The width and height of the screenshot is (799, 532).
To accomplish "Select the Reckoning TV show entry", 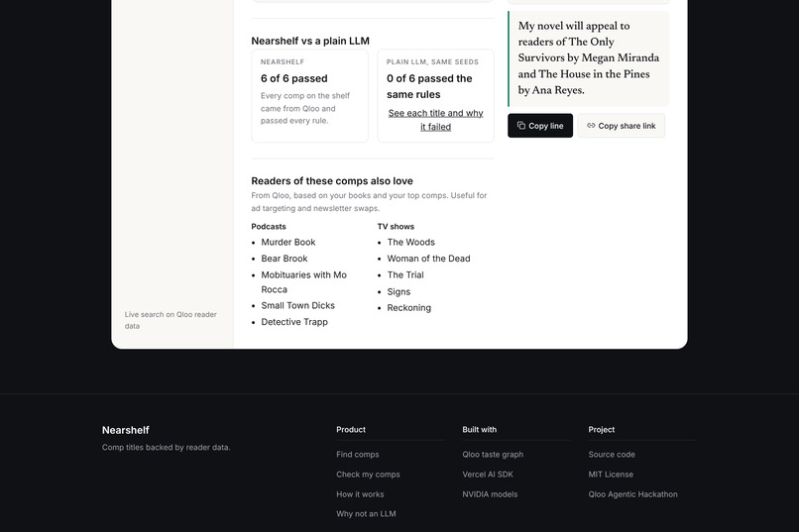I will tap(408, 307).
